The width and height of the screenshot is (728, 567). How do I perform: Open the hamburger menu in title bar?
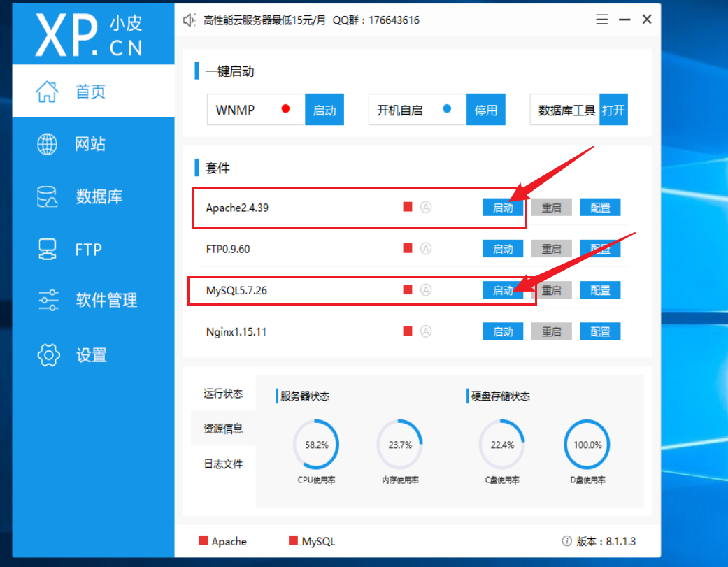pos(601,20)
